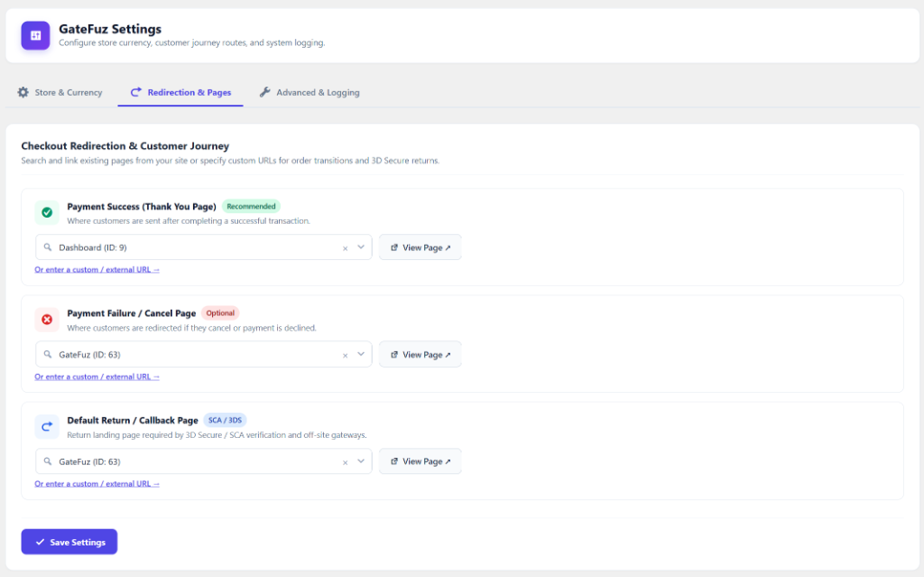View the Payment Failure / Cancel page
The height and width of the screenshot is (577, 924).
(420, 355)
